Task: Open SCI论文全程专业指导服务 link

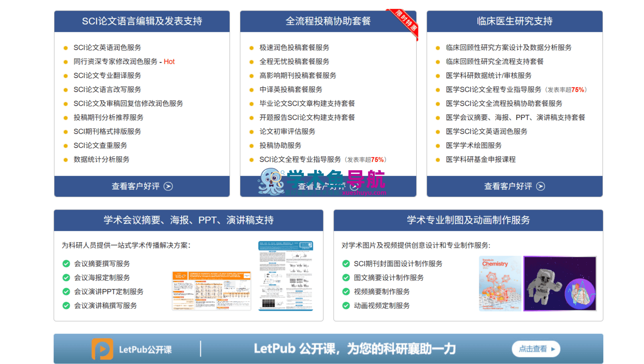Action: [x=300, y=159]
